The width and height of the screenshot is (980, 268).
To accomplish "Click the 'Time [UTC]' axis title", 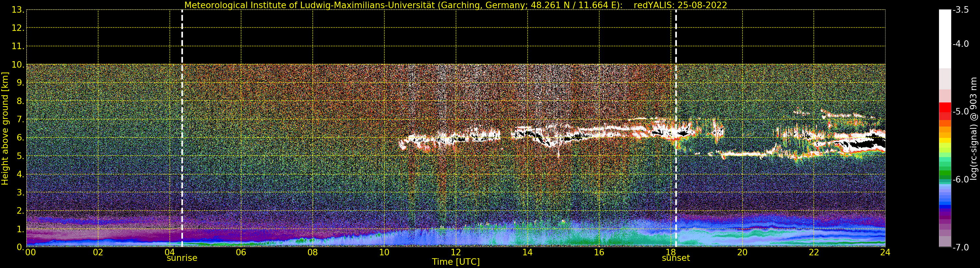I will coord(455,262).
